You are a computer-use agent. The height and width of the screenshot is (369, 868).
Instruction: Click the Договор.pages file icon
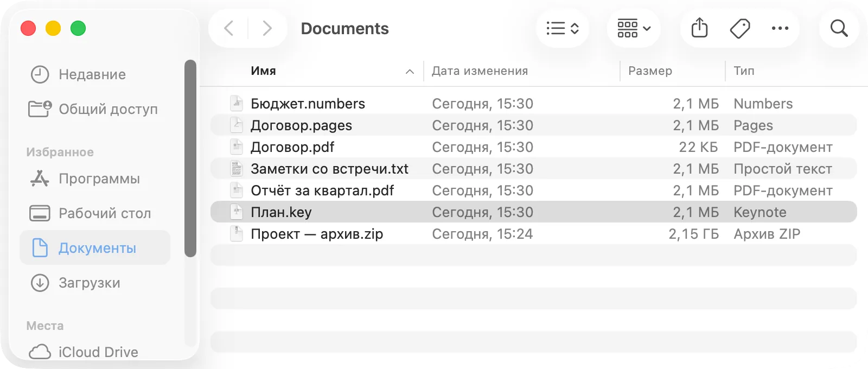point(237,125)
